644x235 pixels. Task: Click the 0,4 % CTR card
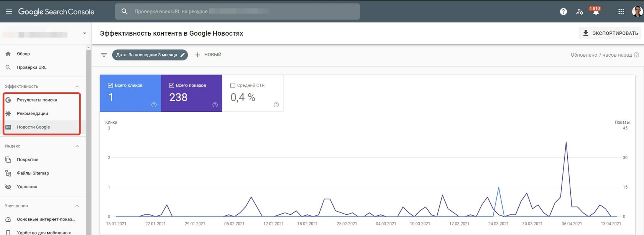(253, 93)
